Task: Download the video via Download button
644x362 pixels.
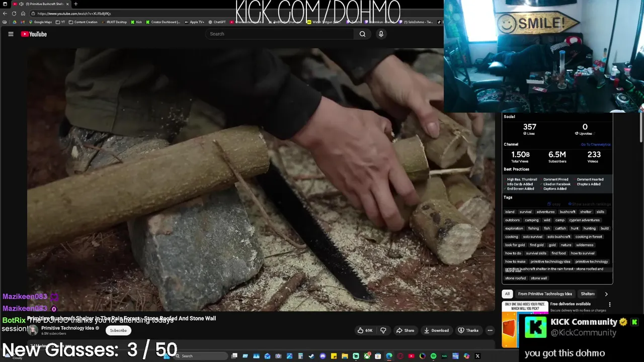Action: (x=436, y=330)
